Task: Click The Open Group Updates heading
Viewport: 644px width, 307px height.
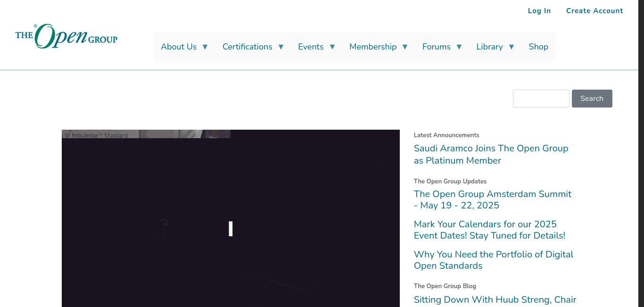Action: pyautogui.click(x=450, y=181)
